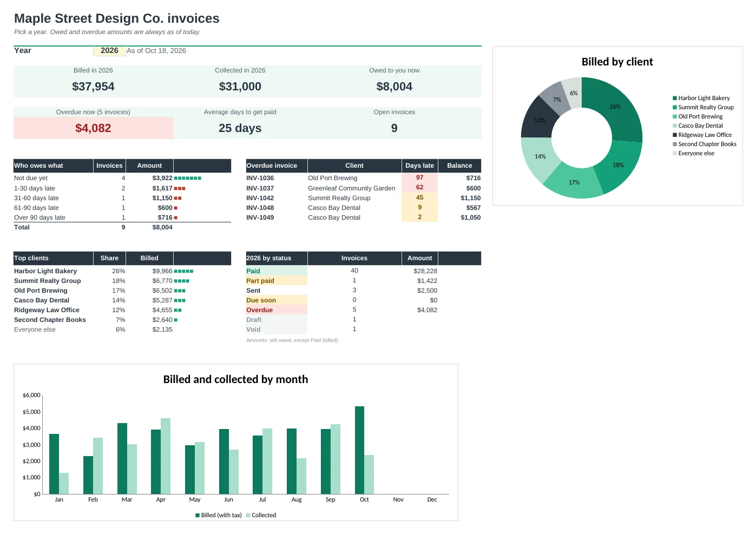Select the "Billed by client" chart title
This screenshot has height=534, width=756.
617,62
